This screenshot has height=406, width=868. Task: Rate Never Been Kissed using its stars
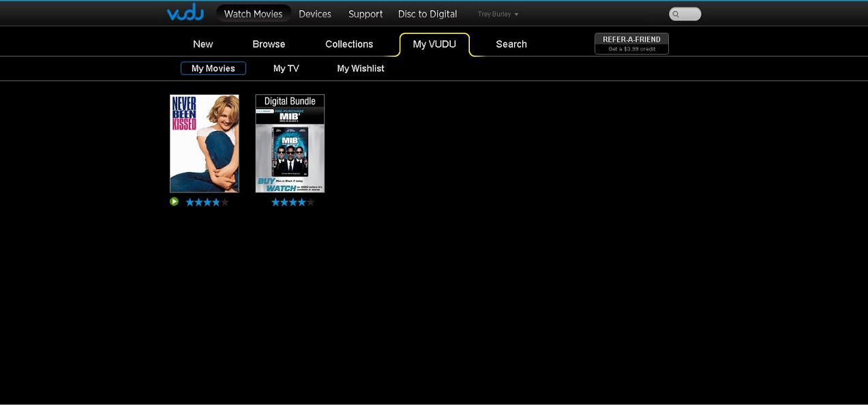pyautogui.click(x=207, y=202)
